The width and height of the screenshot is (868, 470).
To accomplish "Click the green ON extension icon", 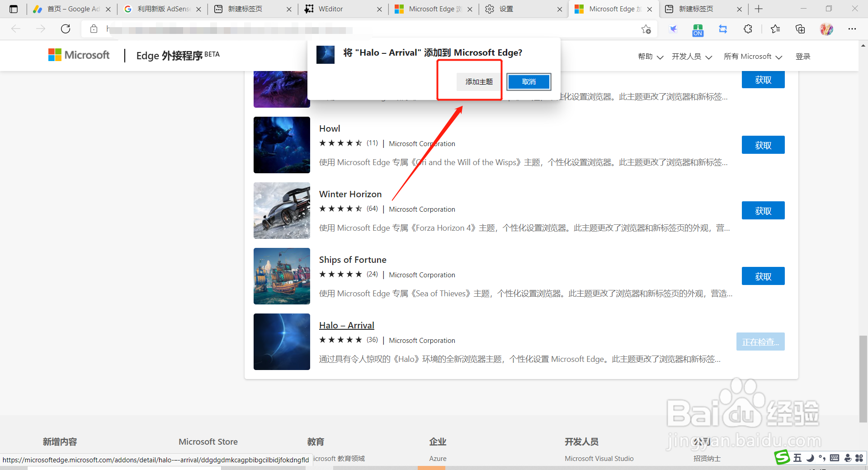I will (698, 30).
